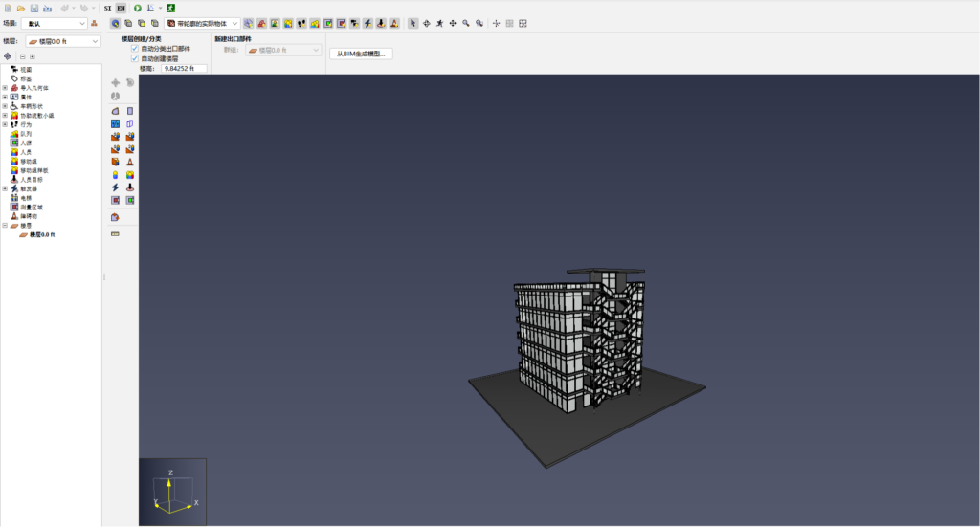Open the 带轮廓的实际物体 display mode dropdown
Viewport: 980px width, 527px height.
point(202,23)
